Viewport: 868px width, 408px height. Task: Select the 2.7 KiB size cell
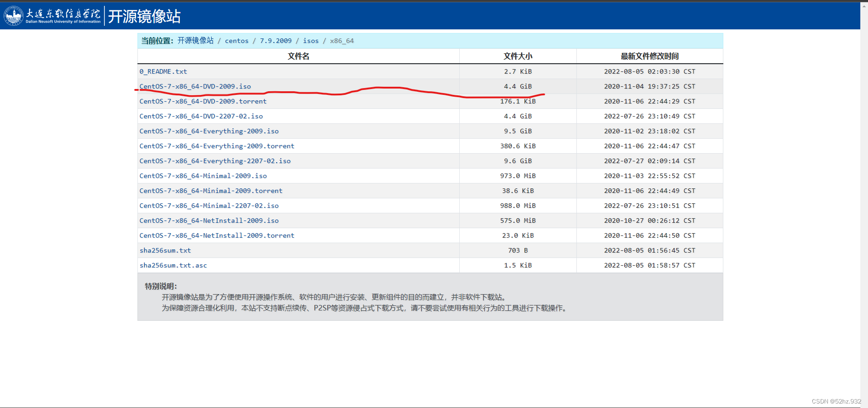[x=518, y=71]
